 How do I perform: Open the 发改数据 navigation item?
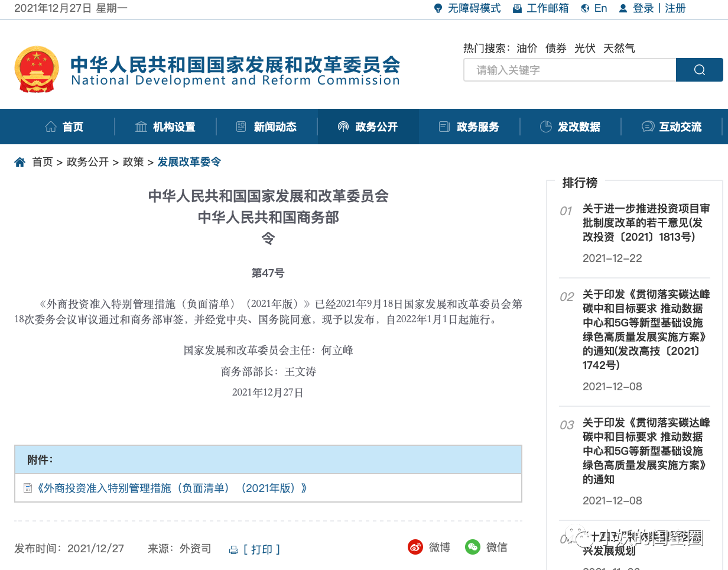570,127
